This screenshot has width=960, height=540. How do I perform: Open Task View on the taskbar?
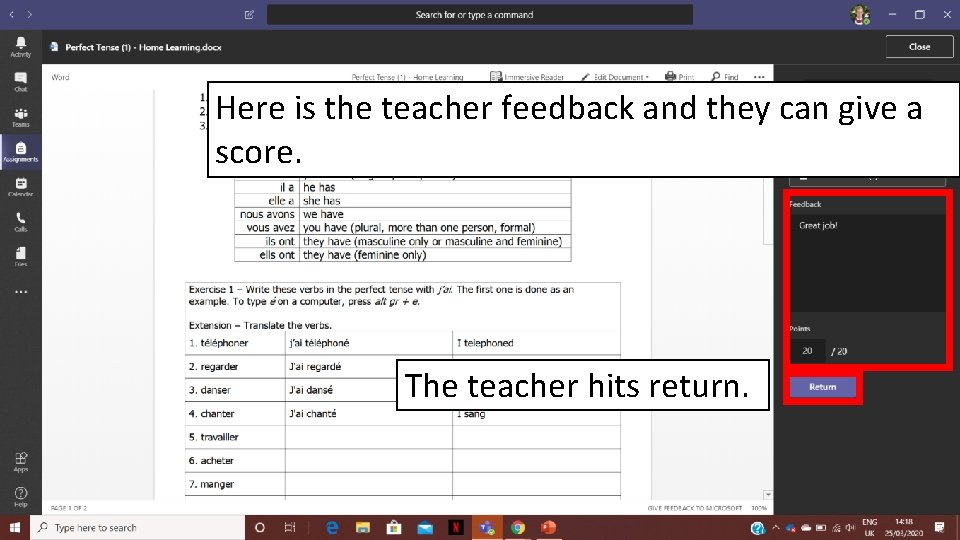point(290,527)
